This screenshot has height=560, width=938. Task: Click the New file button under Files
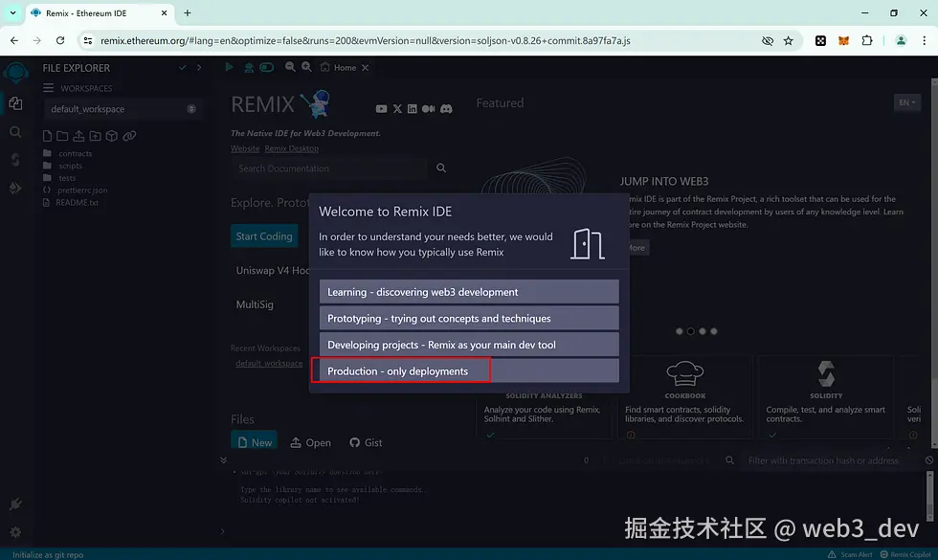[255, 441]
